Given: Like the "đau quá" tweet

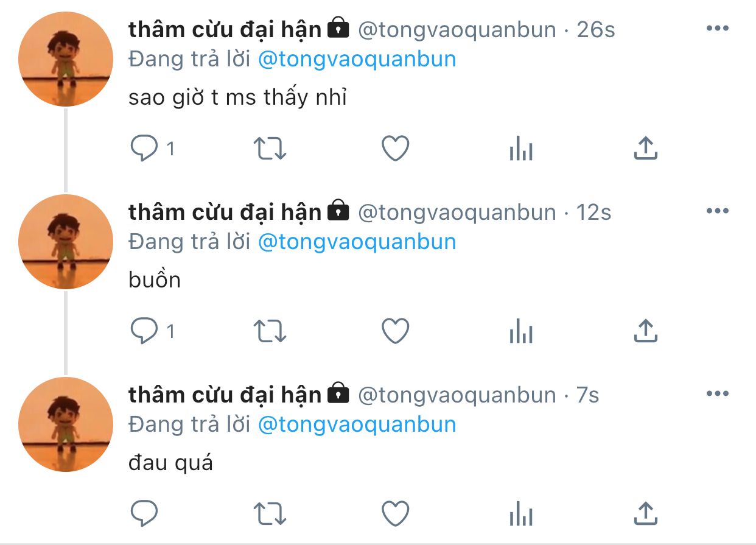Looking at the screenshot, I should pos(396,514).
